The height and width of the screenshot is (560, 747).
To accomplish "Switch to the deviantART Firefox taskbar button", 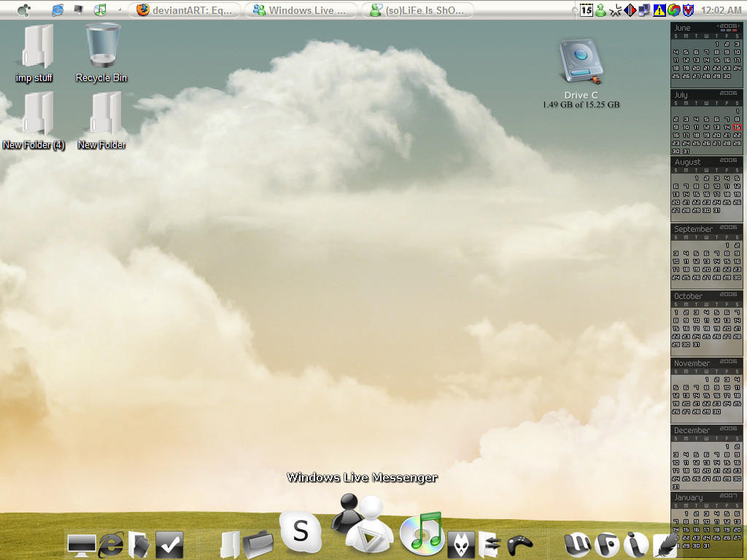I will click(185, 10).
